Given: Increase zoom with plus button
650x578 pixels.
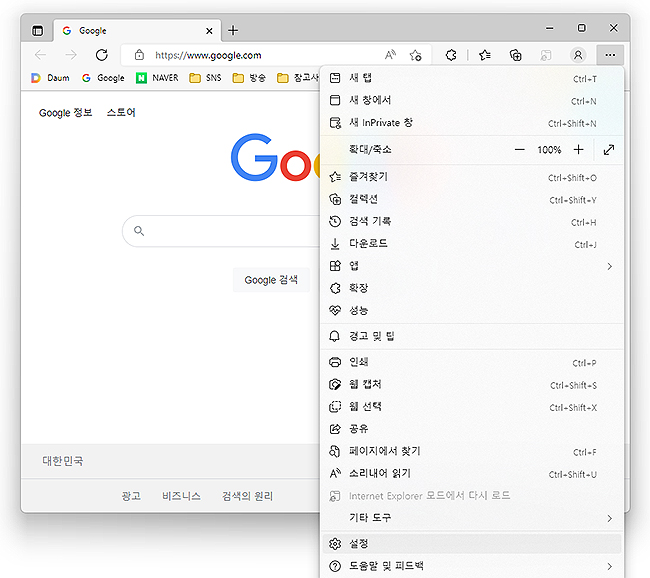Looking at the screenshot, I should pyautogui.click(x=579, y=150).
